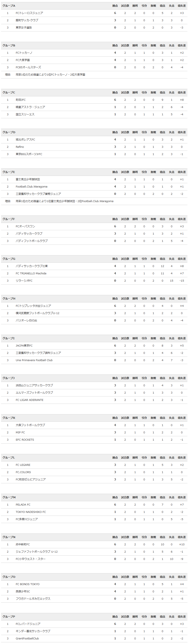Select PELADA FC in Group M
This screenshot has height=644, width=188.
pos(23,505)
